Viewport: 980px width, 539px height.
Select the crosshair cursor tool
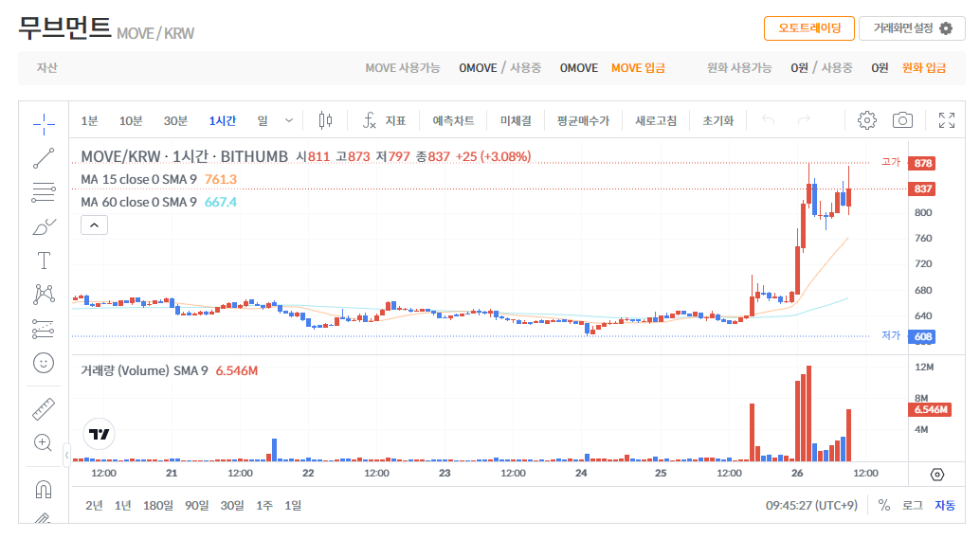click(44, 123)
